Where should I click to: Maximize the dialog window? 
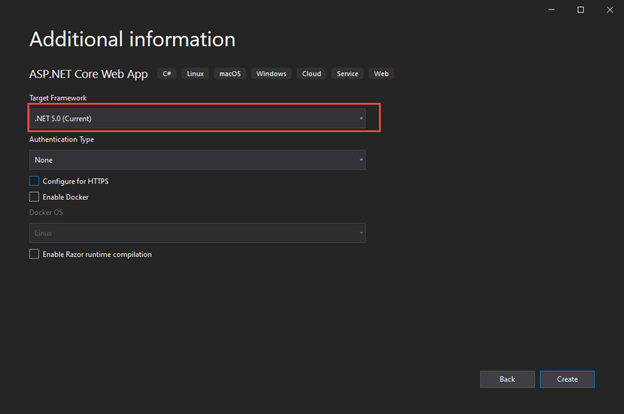point(581,9)
